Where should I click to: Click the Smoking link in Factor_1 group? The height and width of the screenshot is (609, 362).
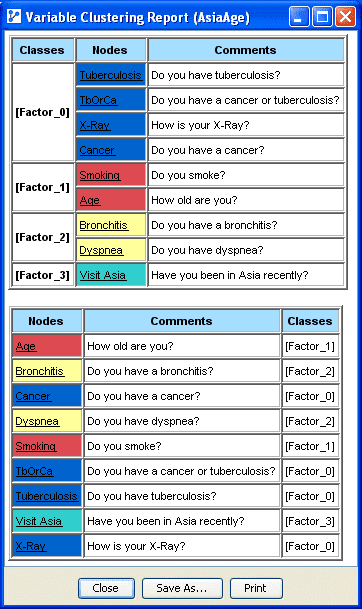point(100,175)
